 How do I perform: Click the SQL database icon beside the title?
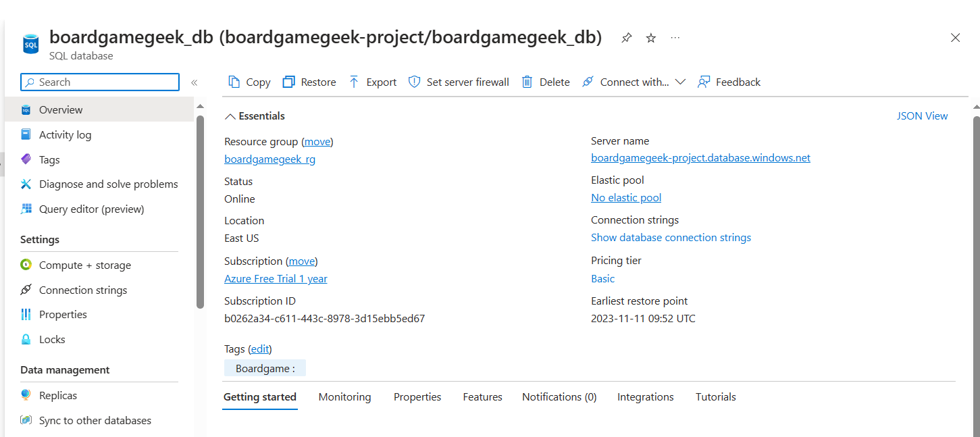pos(31,45)
